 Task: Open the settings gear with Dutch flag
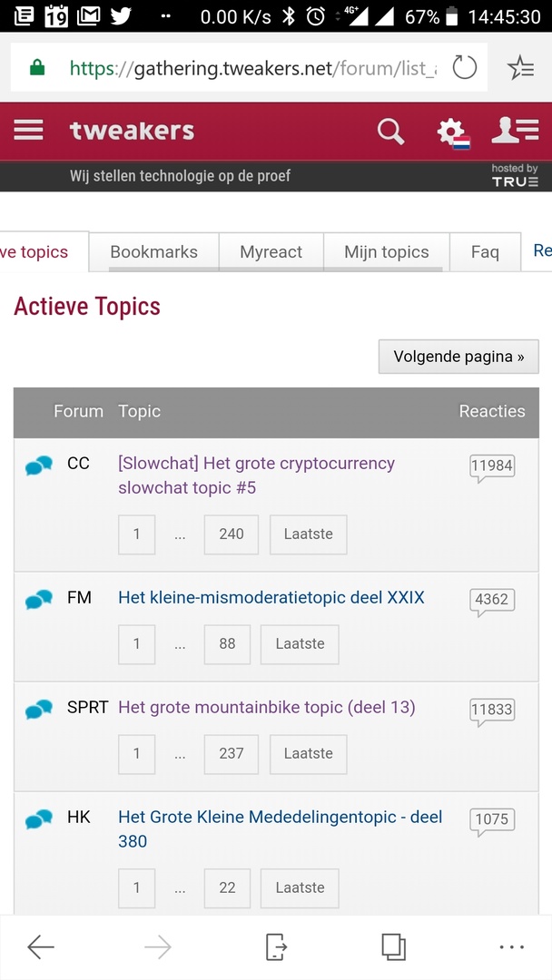[x=451, y=132]
